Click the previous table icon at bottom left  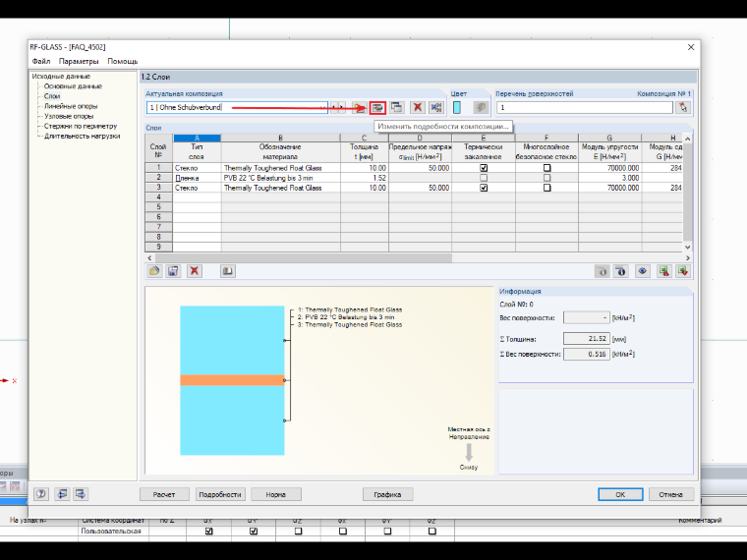click(x=62, y=494)
